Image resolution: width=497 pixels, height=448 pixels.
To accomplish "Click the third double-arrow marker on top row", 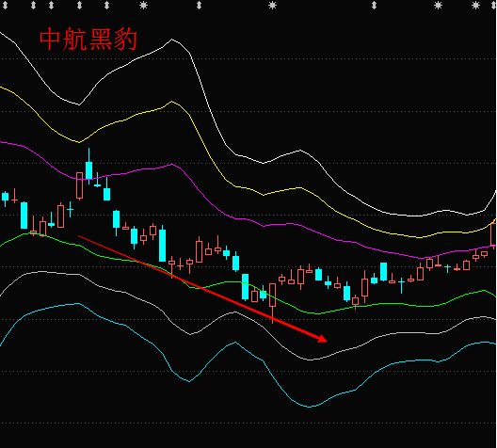I will click(x=80, y=5).
